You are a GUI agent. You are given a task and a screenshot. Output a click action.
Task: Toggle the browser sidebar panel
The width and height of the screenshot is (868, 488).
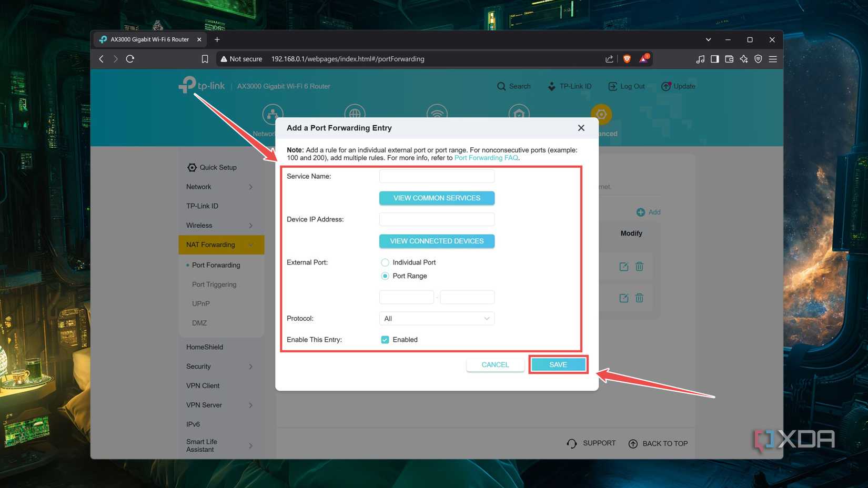tap(714, 59)
